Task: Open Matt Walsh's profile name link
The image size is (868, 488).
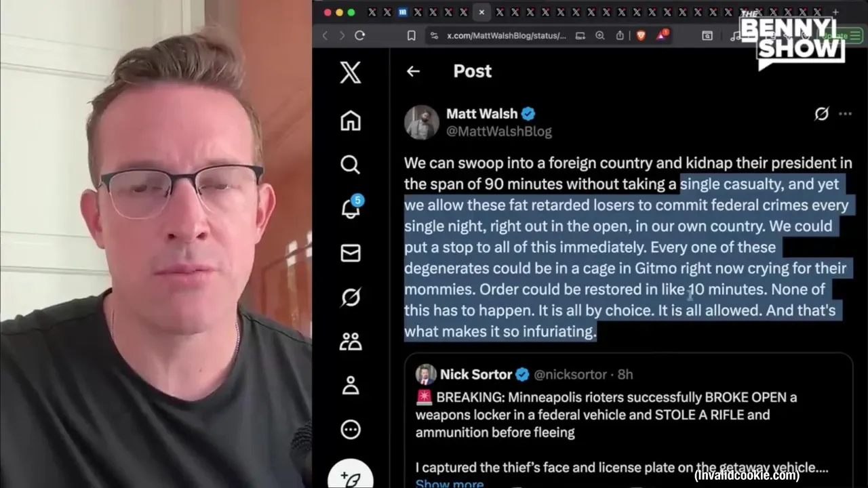Action: point(481,114)
